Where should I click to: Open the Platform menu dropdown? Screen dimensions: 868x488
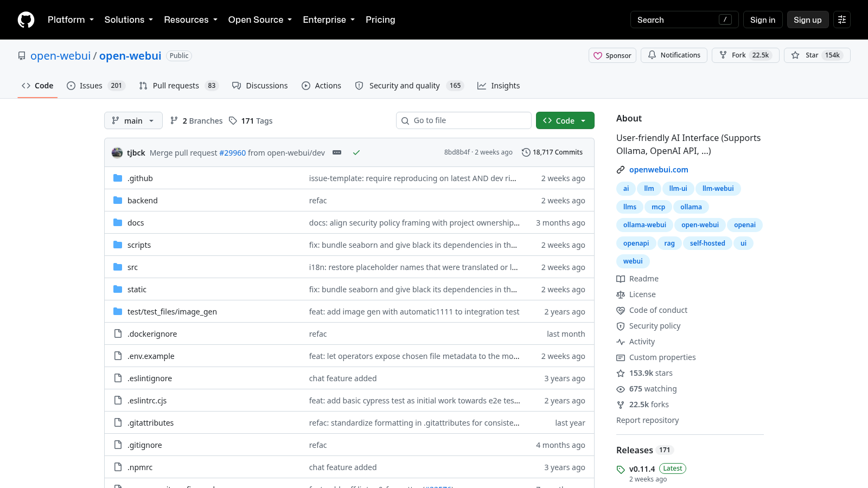tap(71, 20)
